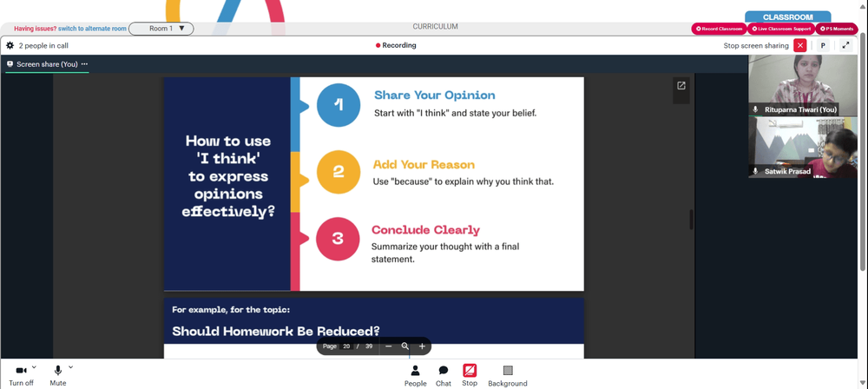
Task: Click 'Add Your Reason' heading
Action: [x=424, y=165]
